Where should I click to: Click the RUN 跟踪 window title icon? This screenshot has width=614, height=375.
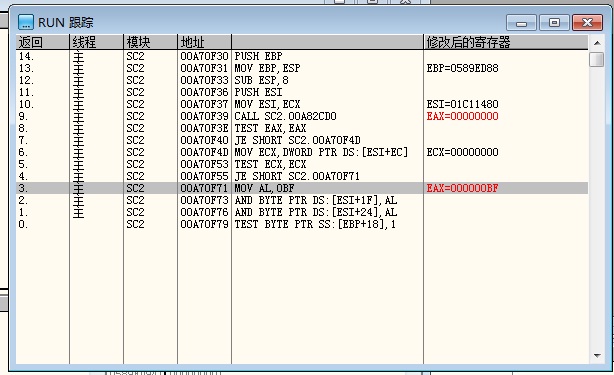(x=26, y=22)
